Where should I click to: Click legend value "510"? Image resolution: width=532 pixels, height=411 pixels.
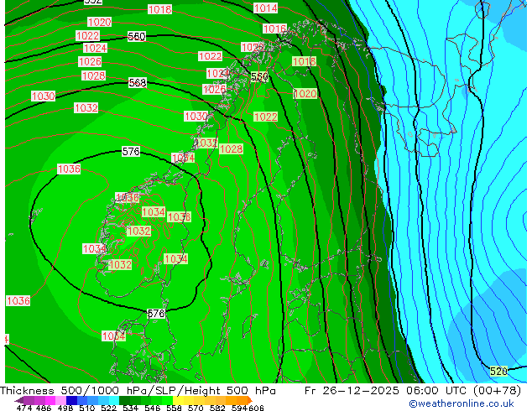(x=87, y=408)
